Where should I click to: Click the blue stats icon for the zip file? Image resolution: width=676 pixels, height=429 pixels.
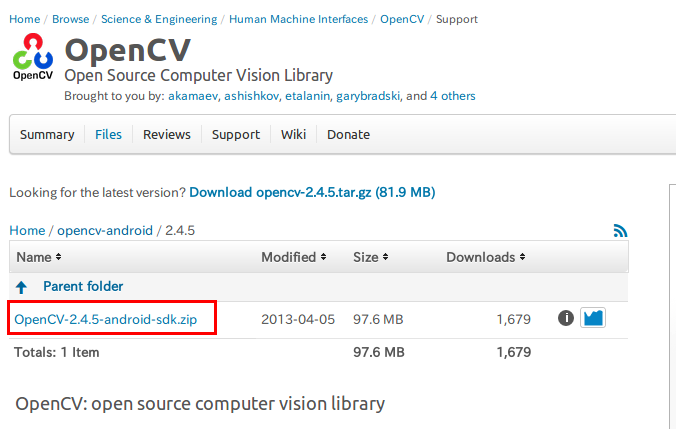(x=593, y=318)
